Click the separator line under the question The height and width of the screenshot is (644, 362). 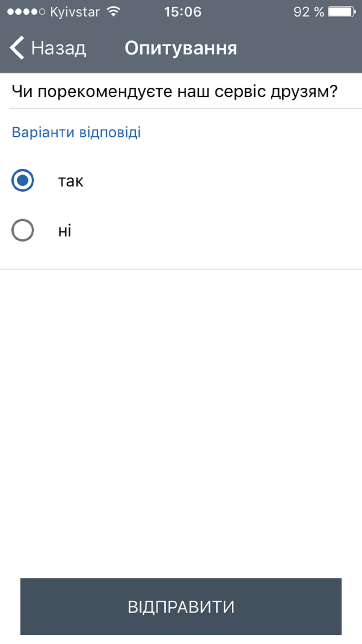(185, 108)
